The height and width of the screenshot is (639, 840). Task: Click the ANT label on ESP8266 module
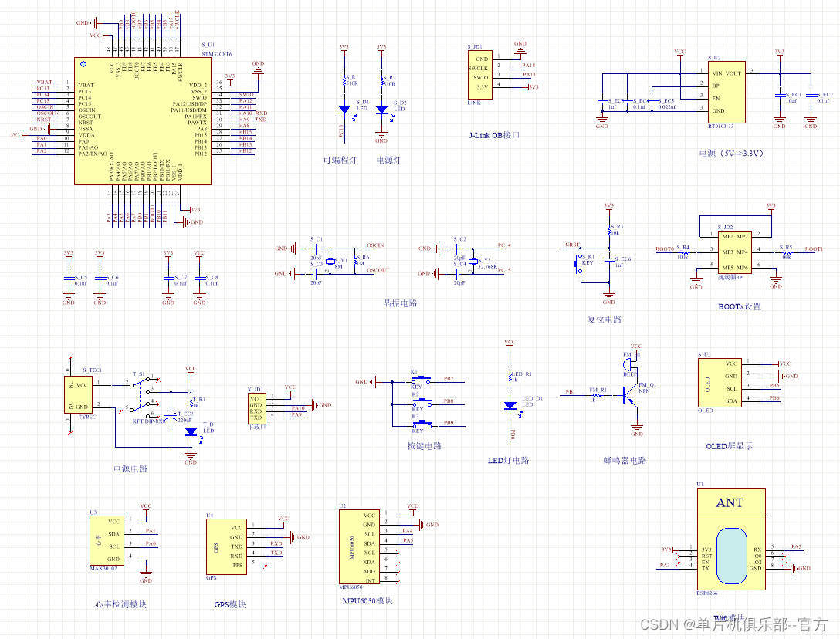coord(730,502)
